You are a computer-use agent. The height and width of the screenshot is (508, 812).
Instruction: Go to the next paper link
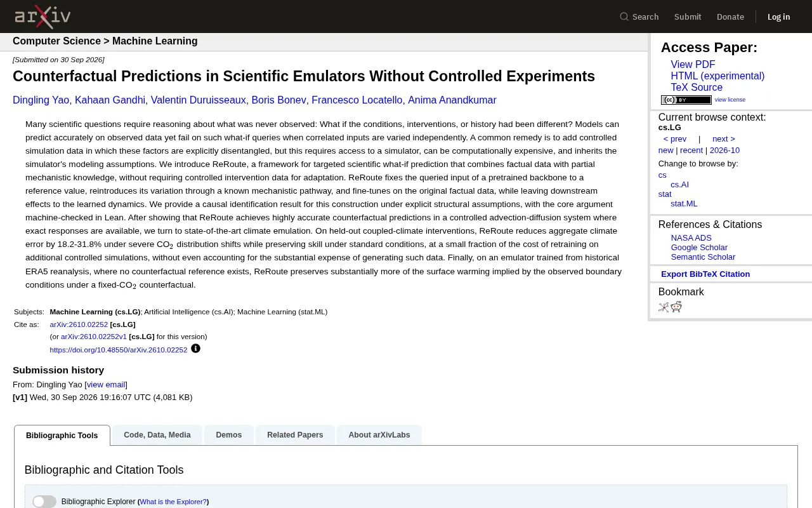724,139
